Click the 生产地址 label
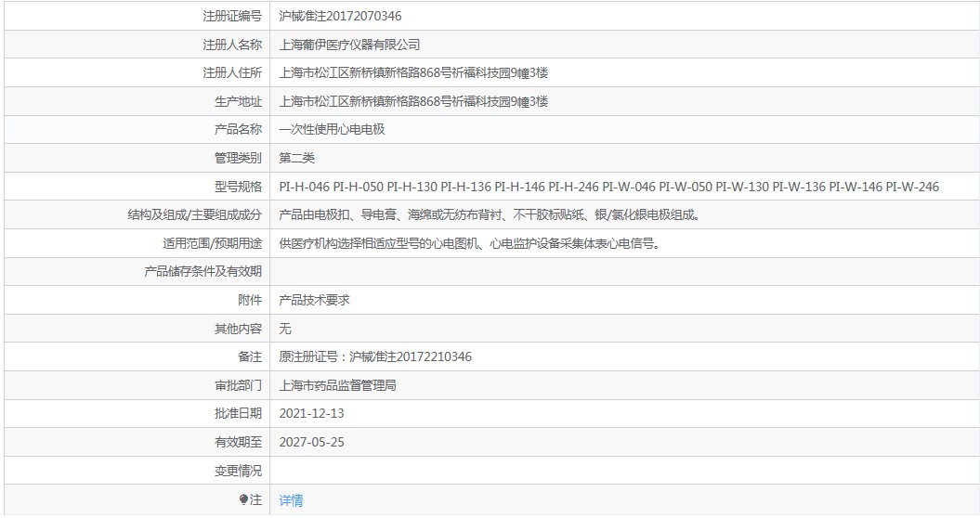The height and width of the screenshot is (518, 980). pos(238,101)
